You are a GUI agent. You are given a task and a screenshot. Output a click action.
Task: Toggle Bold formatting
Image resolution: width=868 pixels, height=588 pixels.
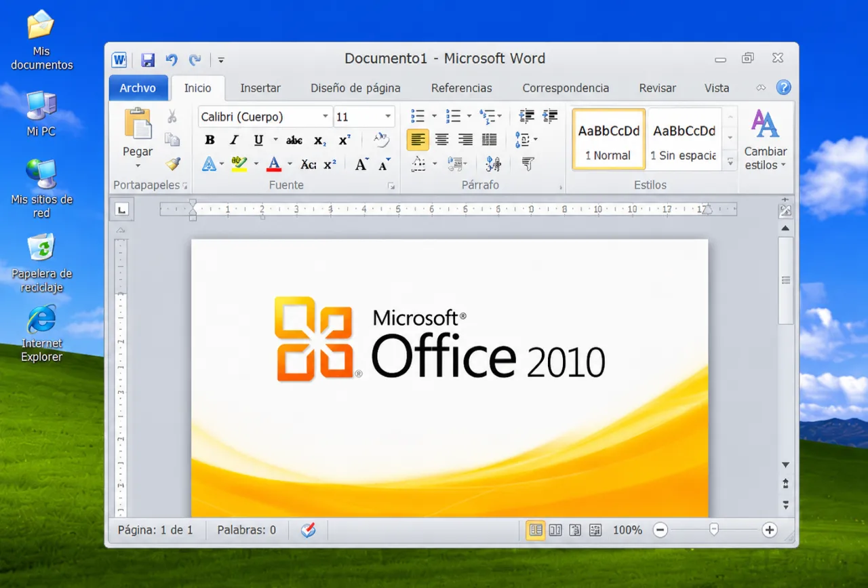point(210,140)
